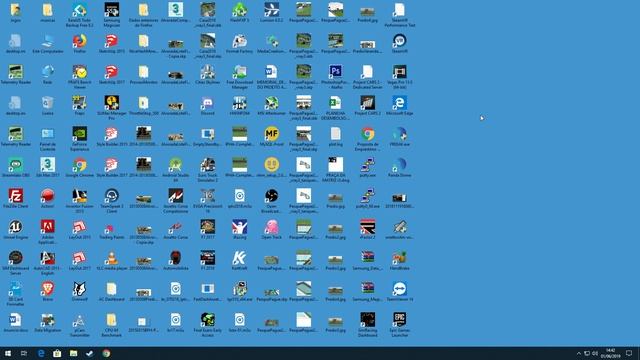Select the TeamSpeak 3 Client shortcut
The height and width of the screenshot is (360, 640).
tap(111, 196)
